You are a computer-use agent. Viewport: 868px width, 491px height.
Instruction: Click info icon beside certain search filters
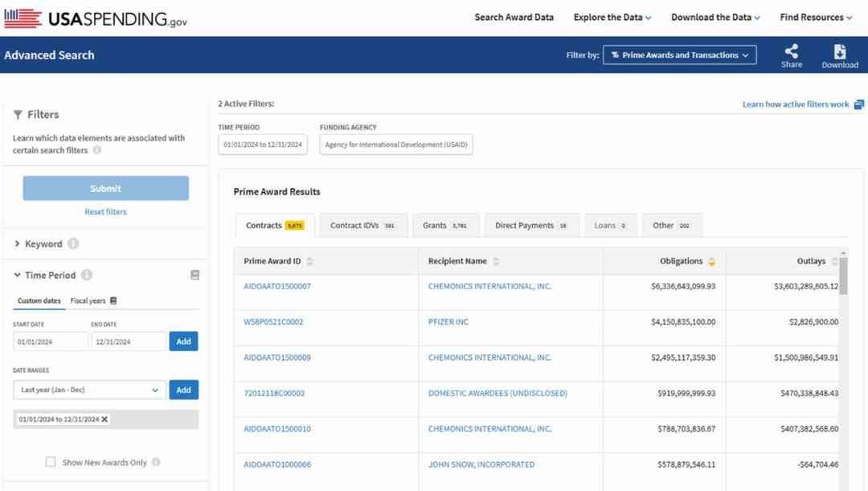97,150
